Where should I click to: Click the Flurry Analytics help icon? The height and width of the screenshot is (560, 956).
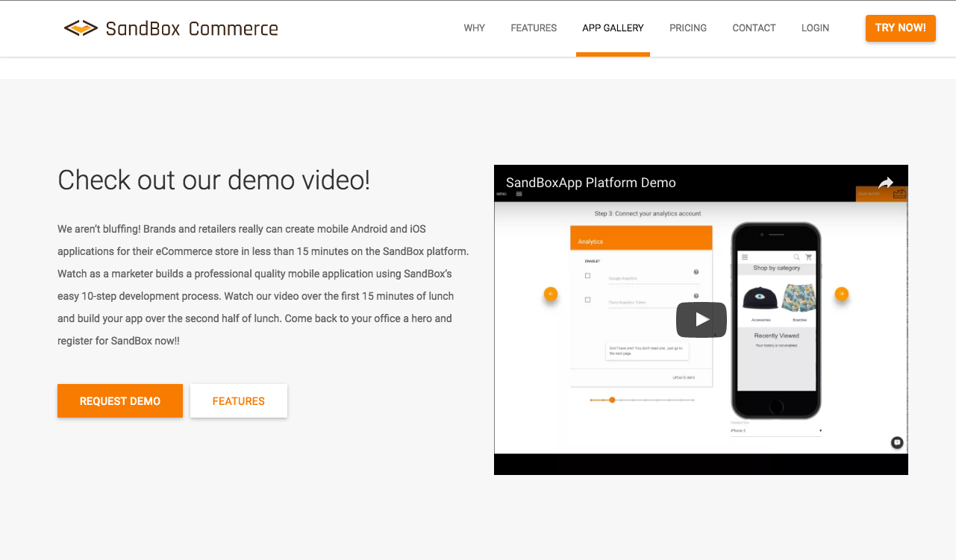click(x=696, y=296)
